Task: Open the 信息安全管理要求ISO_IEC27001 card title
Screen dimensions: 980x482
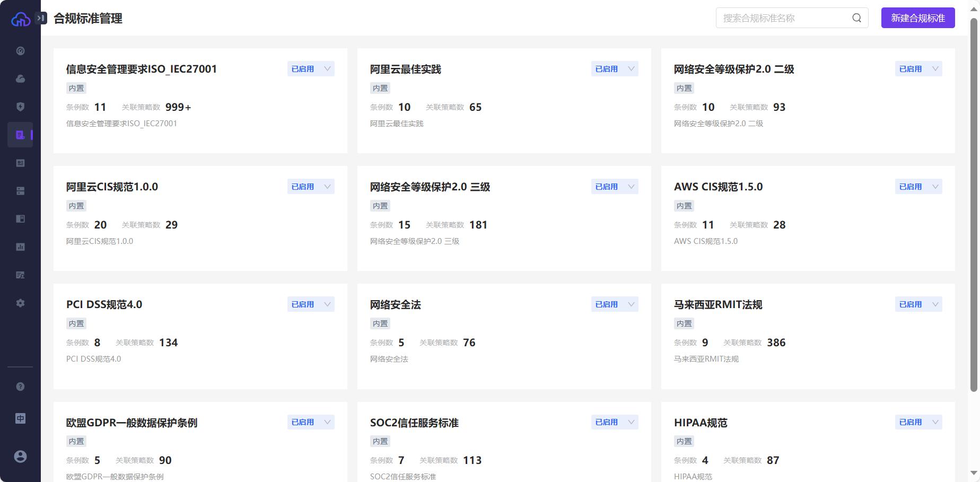Action: click(142, 69)
